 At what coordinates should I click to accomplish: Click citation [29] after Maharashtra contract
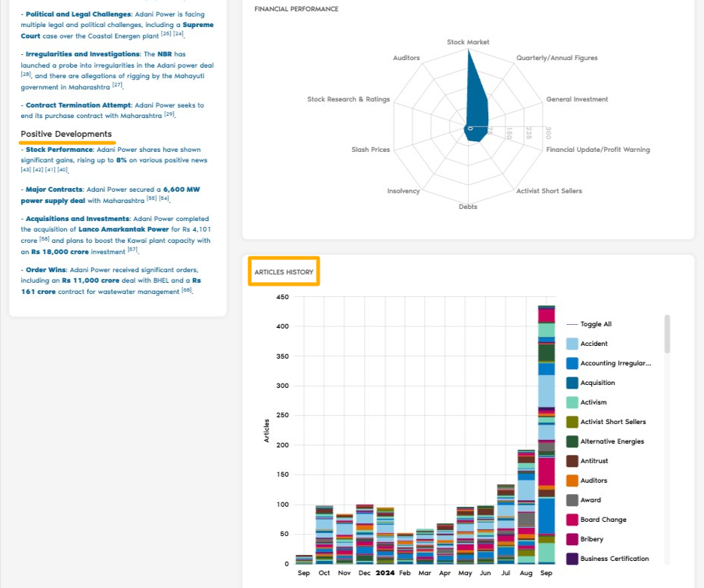(x=169, y=114)
